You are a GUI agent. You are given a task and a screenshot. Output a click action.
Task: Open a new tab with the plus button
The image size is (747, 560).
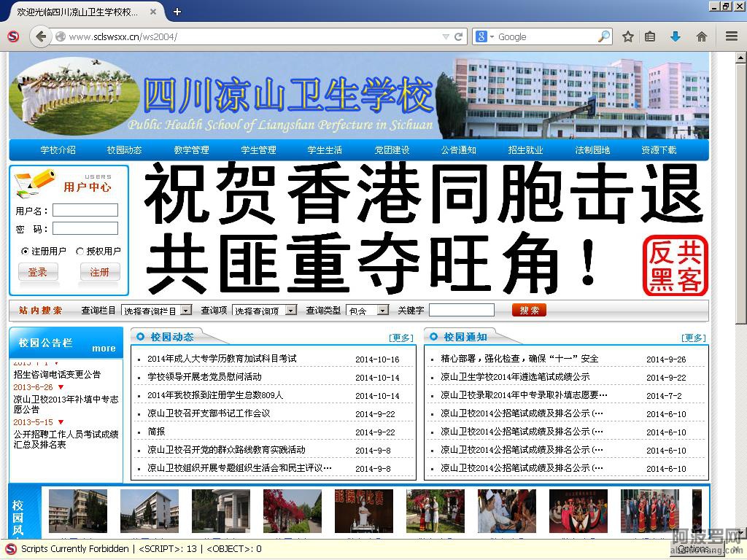coord(177,12)
